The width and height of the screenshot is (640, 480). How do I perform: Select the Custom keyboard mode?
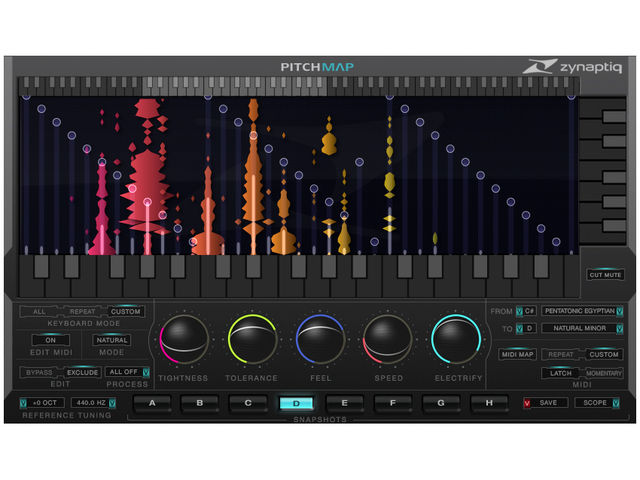[x=125, y=311]
